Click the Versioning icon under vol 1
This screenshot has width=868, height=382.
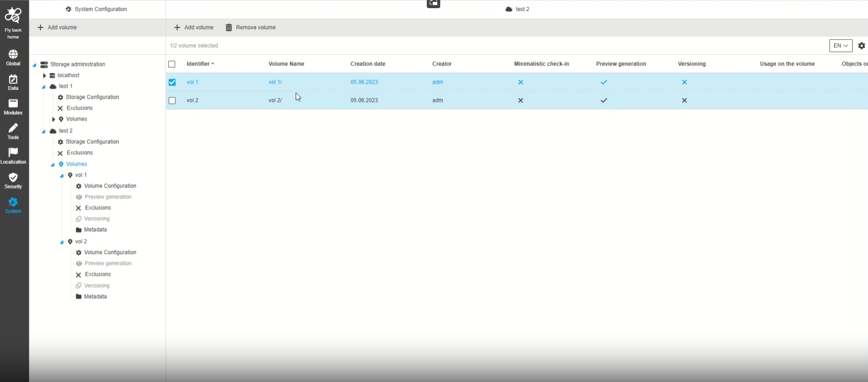click(x=79, y=219)
